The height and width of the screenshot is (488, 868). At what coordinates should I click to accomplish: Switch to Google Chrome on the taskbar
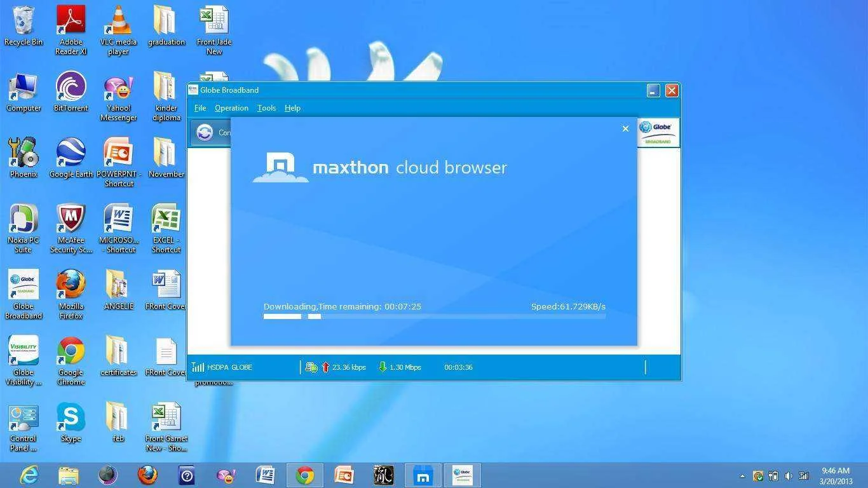(305, 475)
